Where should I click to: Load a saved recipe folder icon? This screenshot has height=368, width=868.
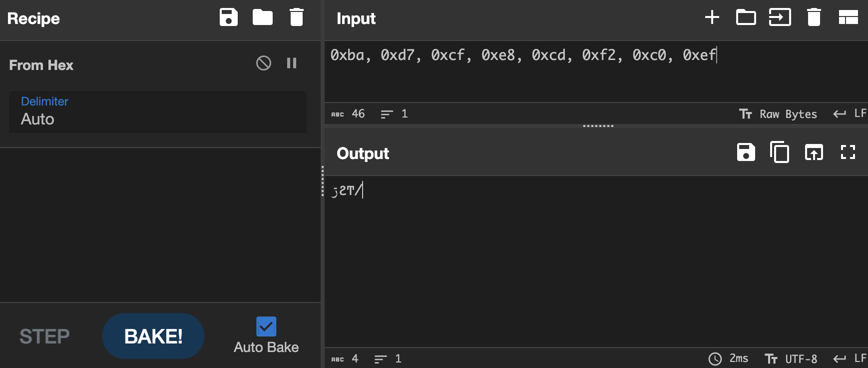[x=263, y=17]
